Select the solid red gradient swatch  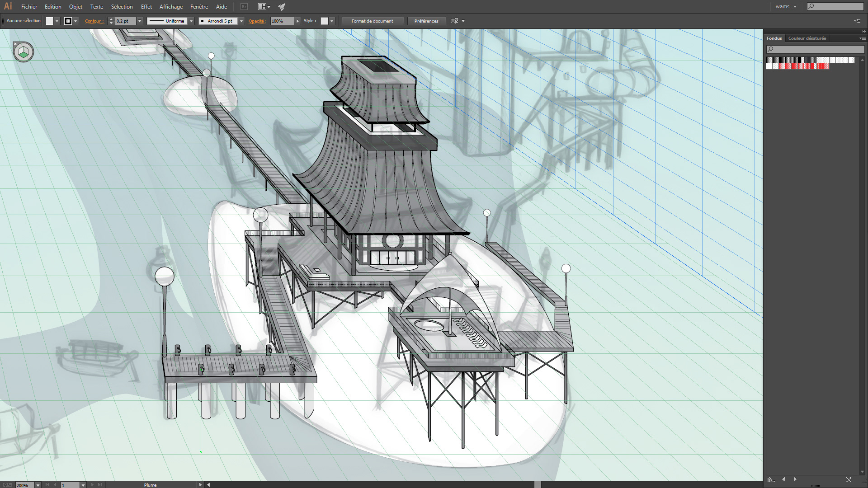pos(794,66)
